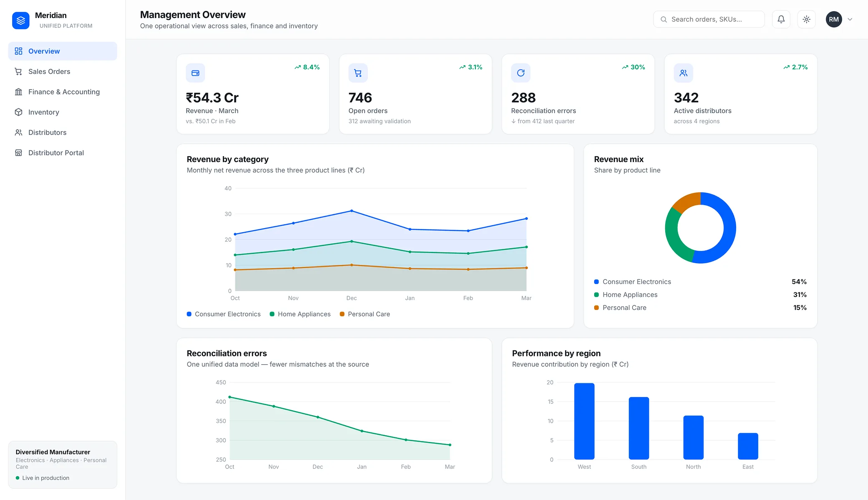The width and height of the screenshot is (868, 500).
Task: Click the Performance by region heading
Action: click(556, 353)
